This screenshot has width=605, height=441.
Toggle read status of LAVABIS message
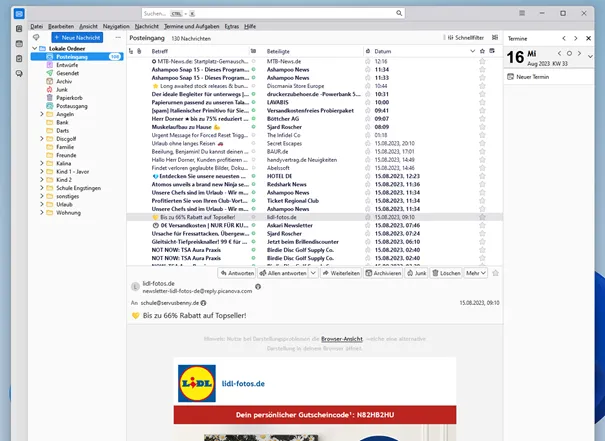click(x=253, y=103)
